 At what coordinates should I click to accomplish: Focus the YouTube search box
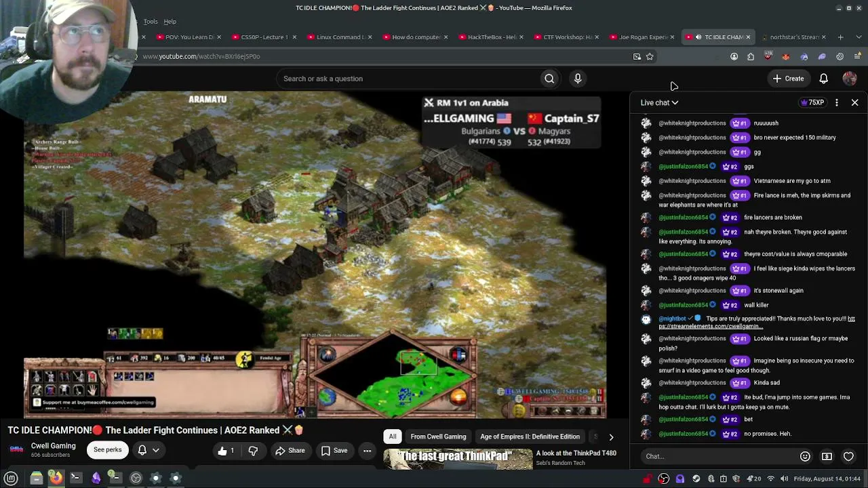tap(409, 79)
